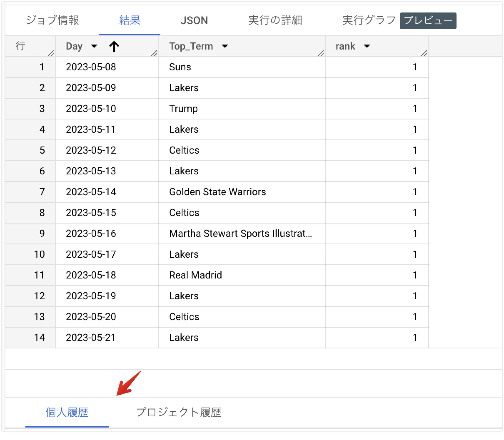Click Celtics in the 2023-05-12 row
This screenshot has height=440, width=504.
click(x=242, y=150)
